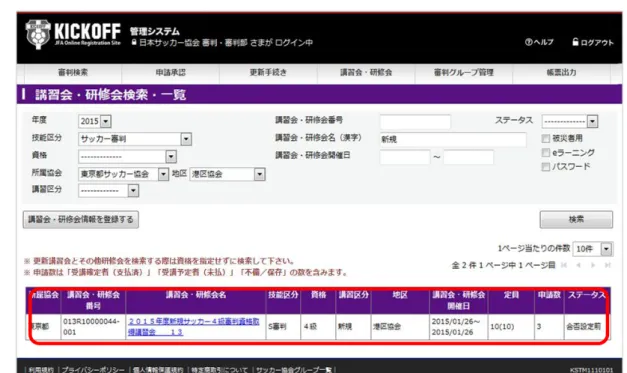Go to first page pagination icon
627x373 pixels.
coord(564,265)
